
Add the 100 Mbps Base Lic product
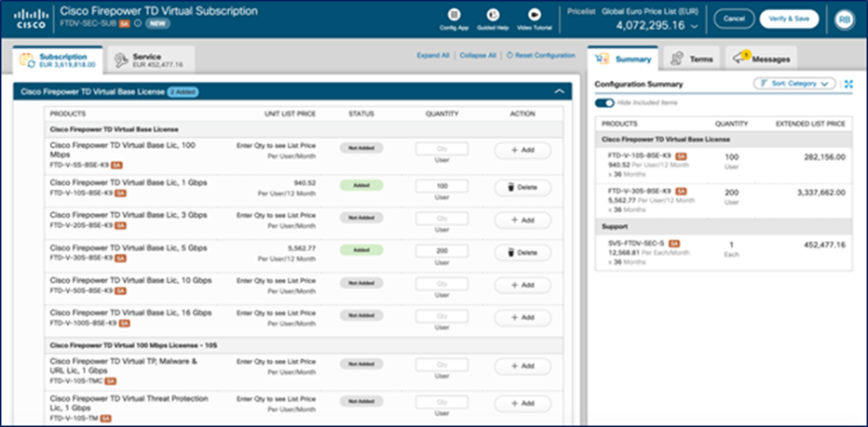coord(522,150)
